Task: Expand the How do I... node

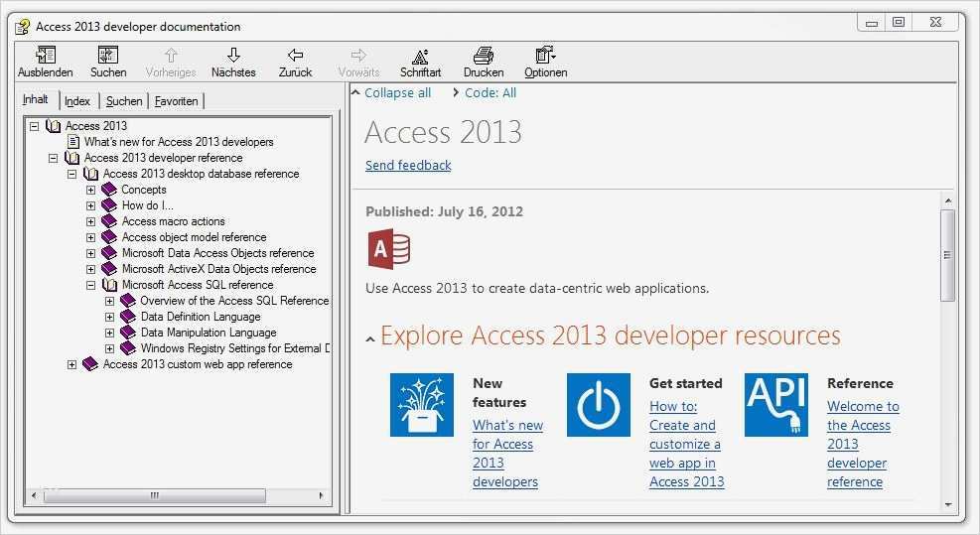Action: (x=90, y=205)
